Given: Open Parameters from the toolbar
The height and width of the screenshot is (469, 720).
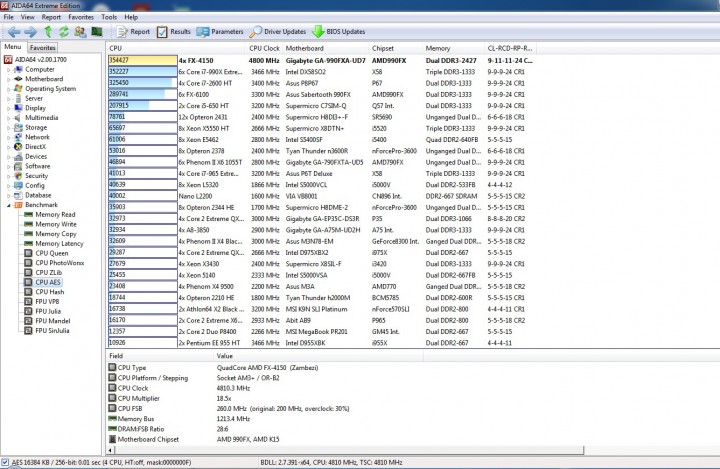Looking at the screenshot, I should (220, 32).
